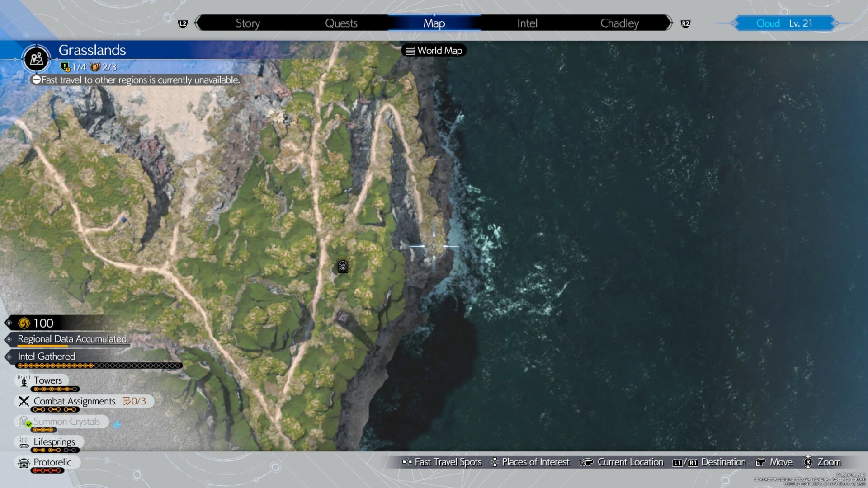The height and width of the screenshot is (488, 868).
Task: Click the L2 shoulder button icon
Action: (183, 23)
